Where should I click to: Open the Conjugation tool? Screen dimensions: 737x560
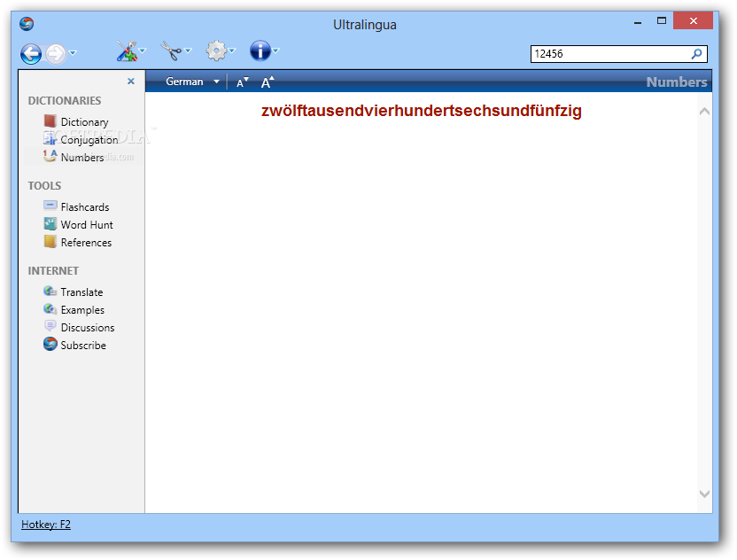tap(89, 140)
